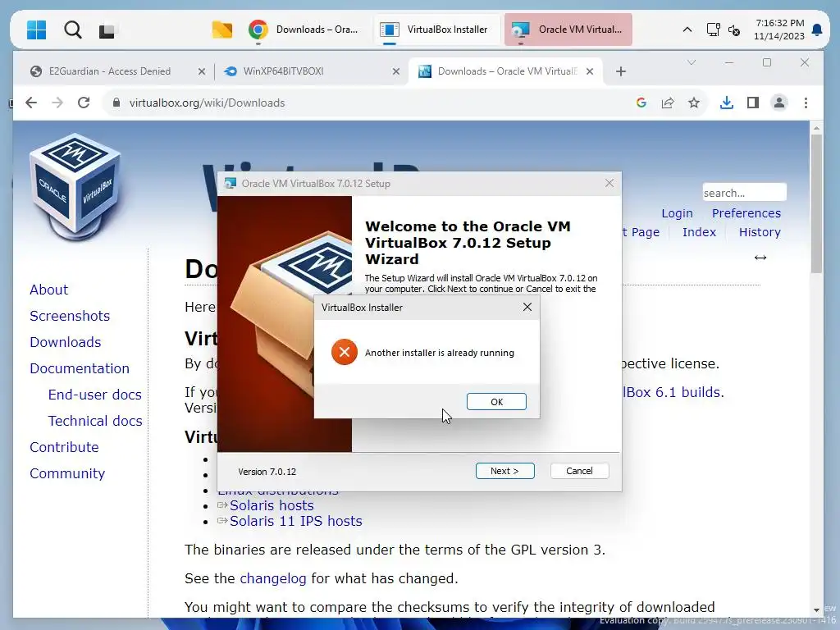Switch to Oracle VM VirtualBox taskbar item
Viewport: 840px width, 630px height.
click(x=568, y=30)
